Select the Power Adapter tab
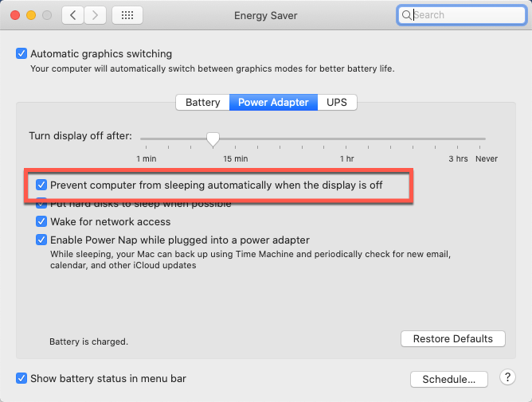Image resolution: width=532 pixels, height=402 pixels. click(x=273, y=102)
